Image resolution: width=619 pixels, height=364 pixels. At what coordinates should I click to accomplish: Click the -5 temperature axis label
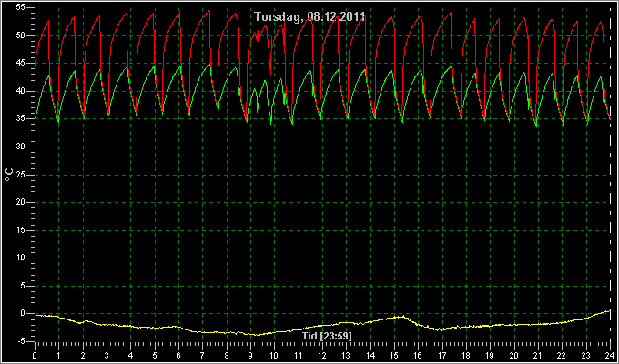pyautogui.click(x=21, y=341)
